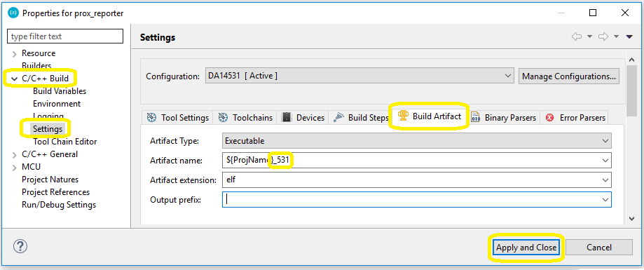644x270 pixels.
Task: Switch to the Build Steps tab
Action: (361, 118)
